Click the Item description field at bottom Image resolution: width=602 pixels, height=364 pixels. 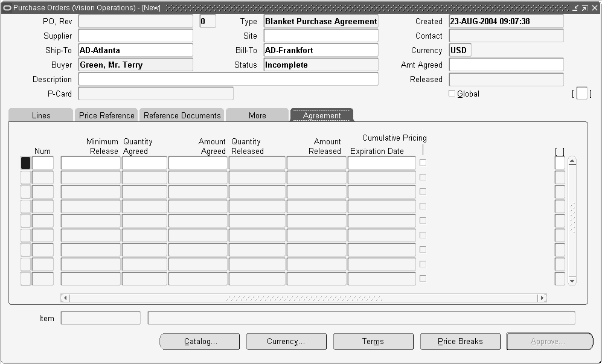coord(361,318)
